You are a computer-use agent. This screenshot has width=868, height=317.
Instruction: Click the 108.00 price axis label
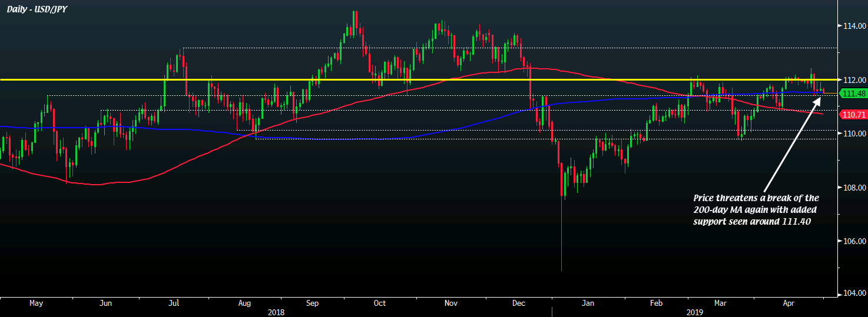853,188
